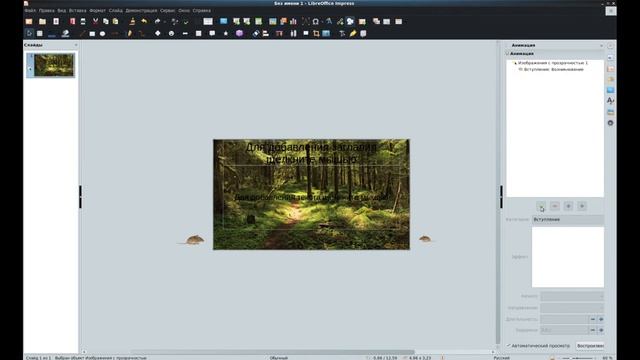Decrease the Длительность value

click(x=593, y=319)
